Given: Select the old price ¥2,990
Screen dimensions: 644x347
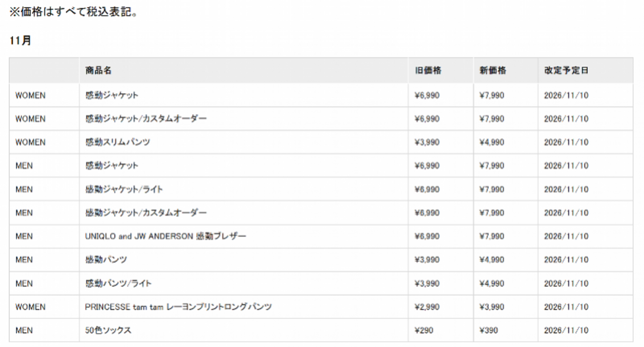Looking at the screenshot, I should 427,307.
